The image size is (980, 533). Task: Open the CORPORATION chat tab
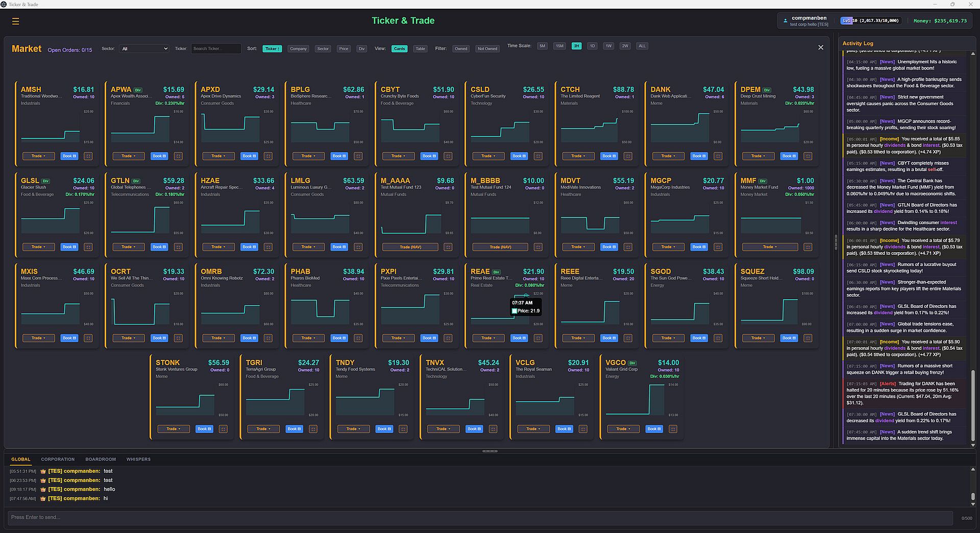[58, 459]
